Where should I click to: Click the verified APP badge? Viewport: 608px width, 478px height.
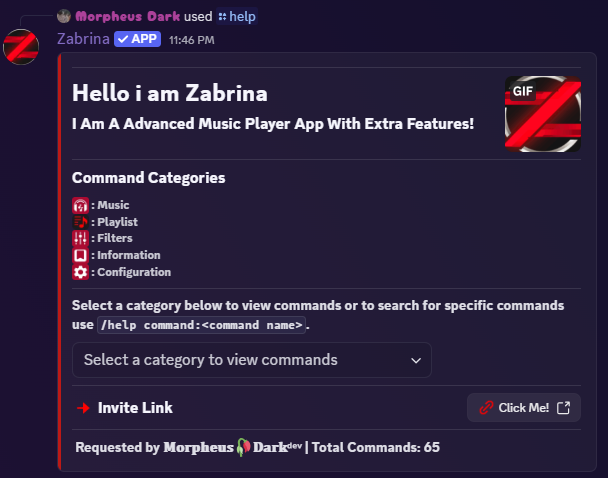pos(137,39)
